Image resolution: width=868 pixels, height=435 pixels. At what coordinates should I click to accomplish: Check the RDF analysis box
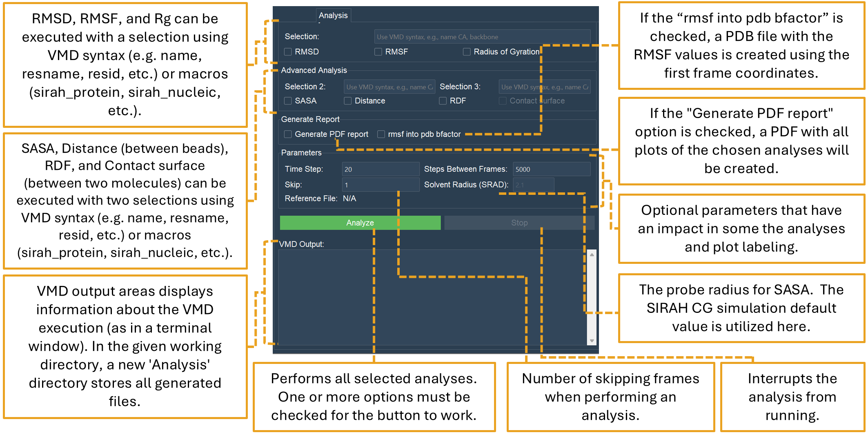tap(443, 101)
